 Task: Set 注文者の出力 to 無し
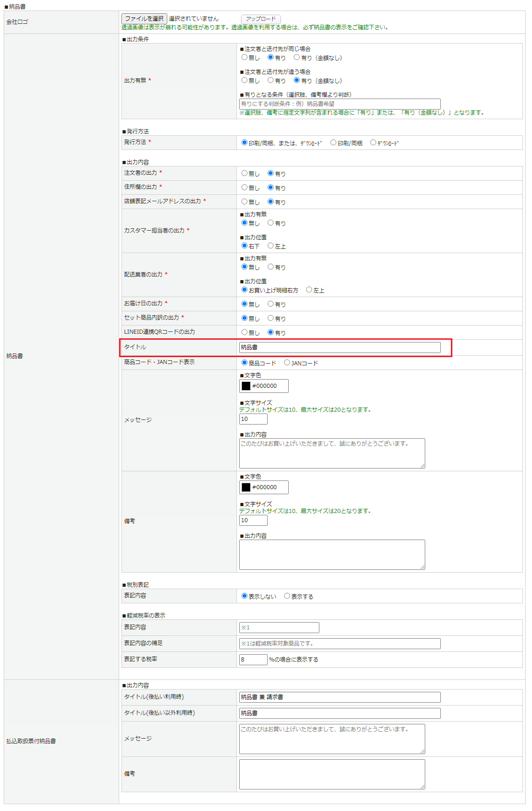pos(245,173)
